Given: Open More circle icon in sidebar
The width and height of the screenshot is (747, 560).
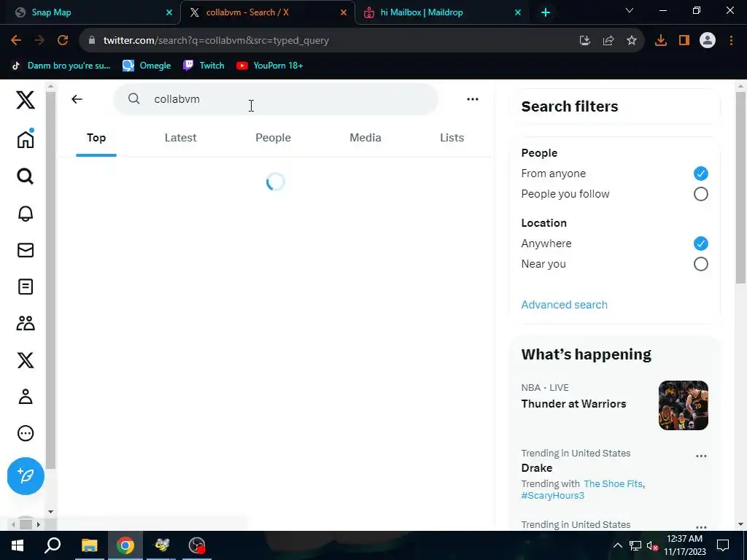Looking at the screenshot, I should click(x=26, y=433).
